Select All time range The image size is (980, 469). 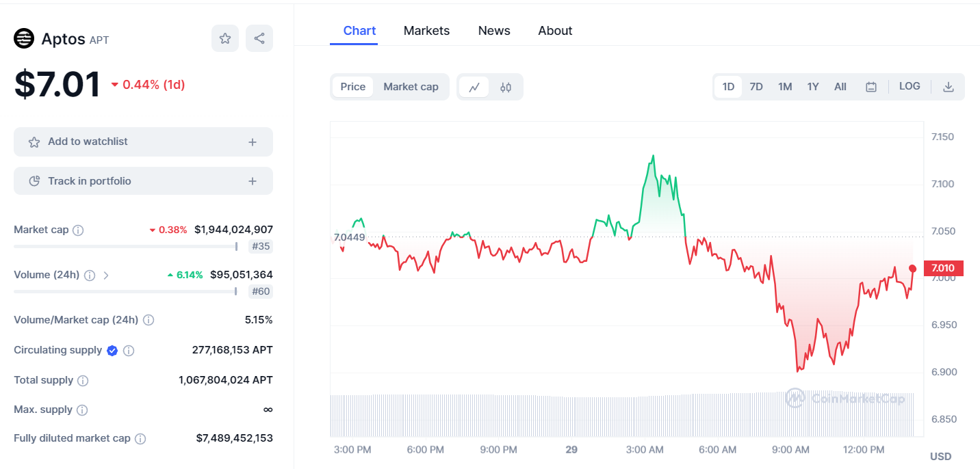click(x=840, y=87)
